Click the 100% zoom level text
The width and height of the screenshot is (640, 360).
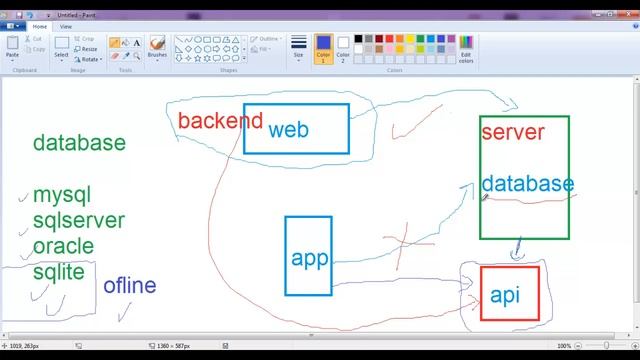564,346
